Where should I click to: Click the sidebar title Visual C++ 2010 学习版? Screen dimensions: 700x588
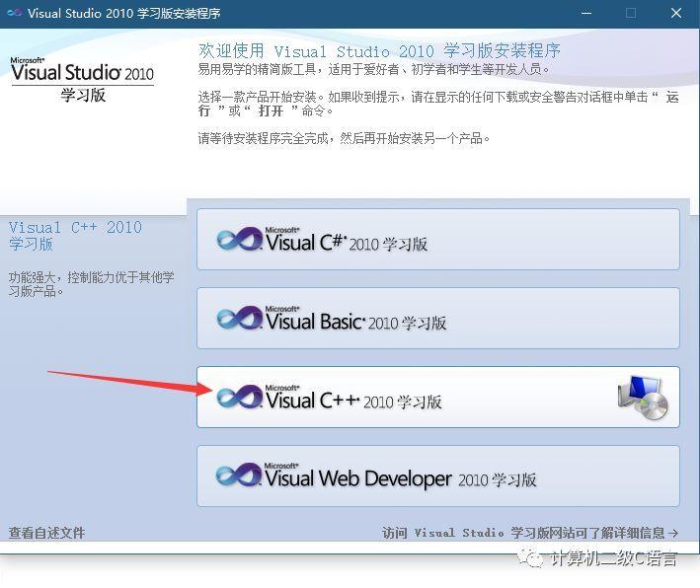(75, 236)
